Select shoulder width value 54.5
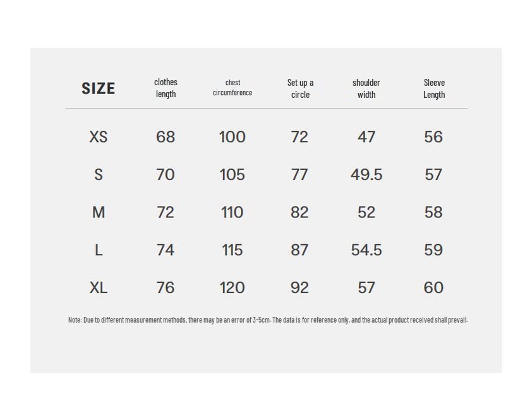The width and height of the screenshot is (532, 399). click(x=366, y=251)
